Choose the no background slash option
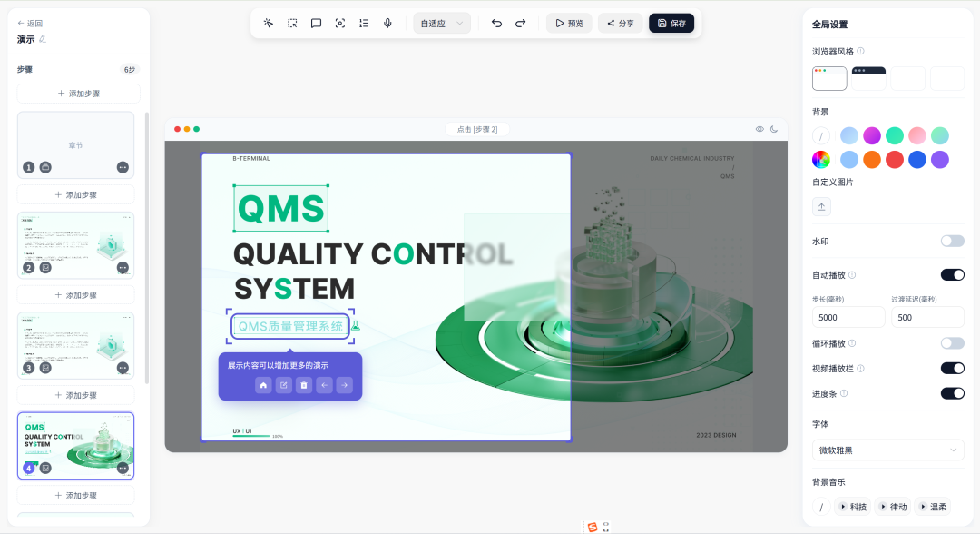The width and height of the screenshot is (980, 534). [821, 135]
